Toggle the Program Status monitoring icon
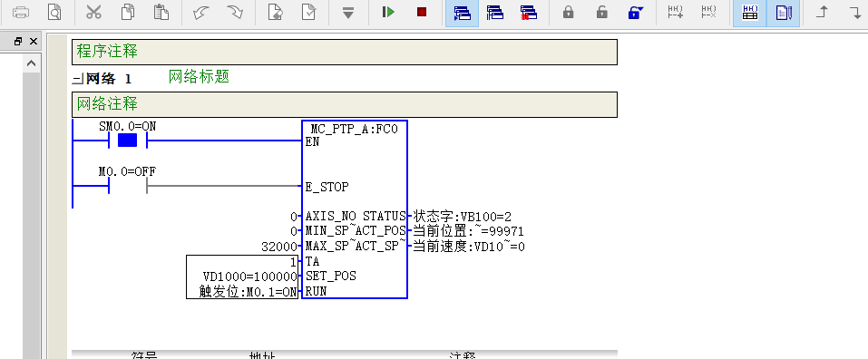 (x=462, y=13)
